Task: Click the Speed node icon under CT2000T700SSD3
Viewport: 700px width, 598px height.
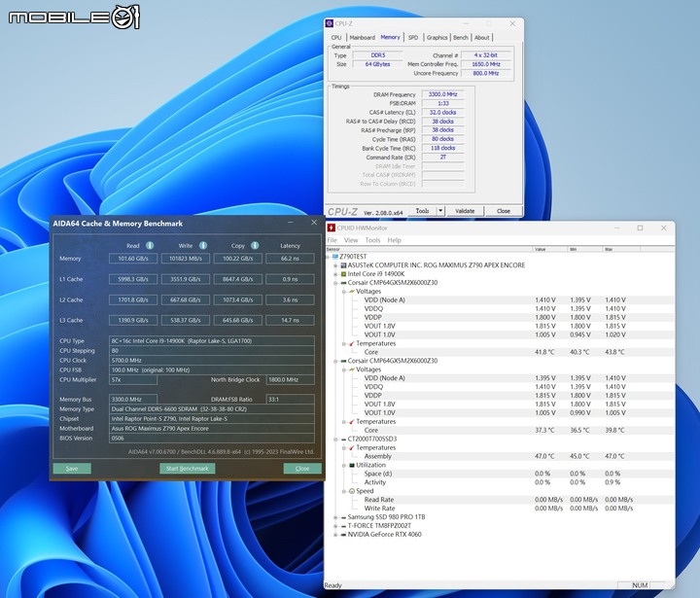Action: tap(352, 491)
